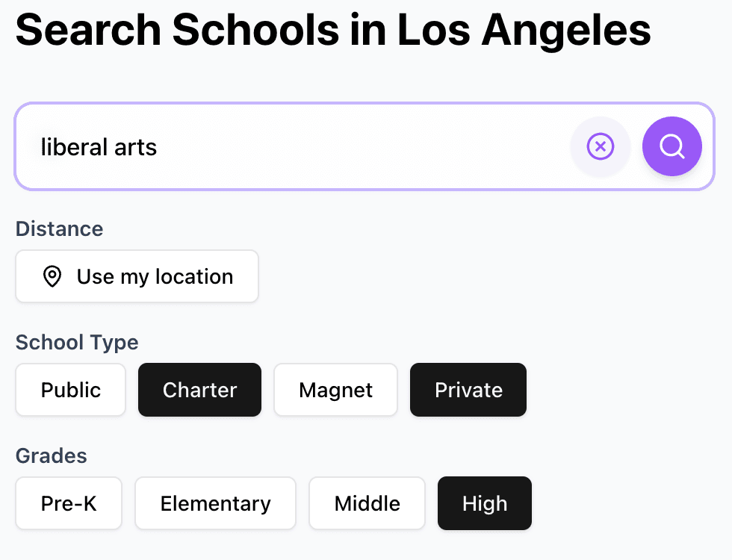Click the magnifying glass search icon

click(x=671, y=146)
